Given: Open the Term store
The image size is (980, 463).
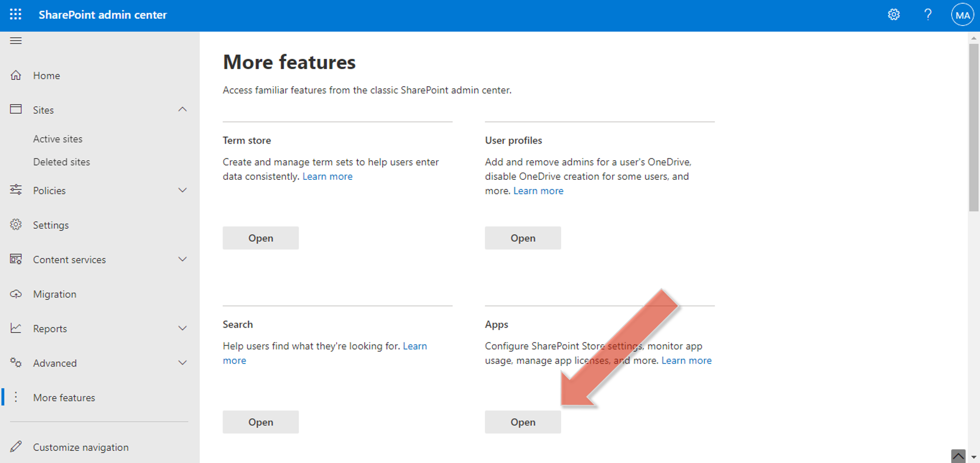Looking at the screenshot, I should point(261,238).
